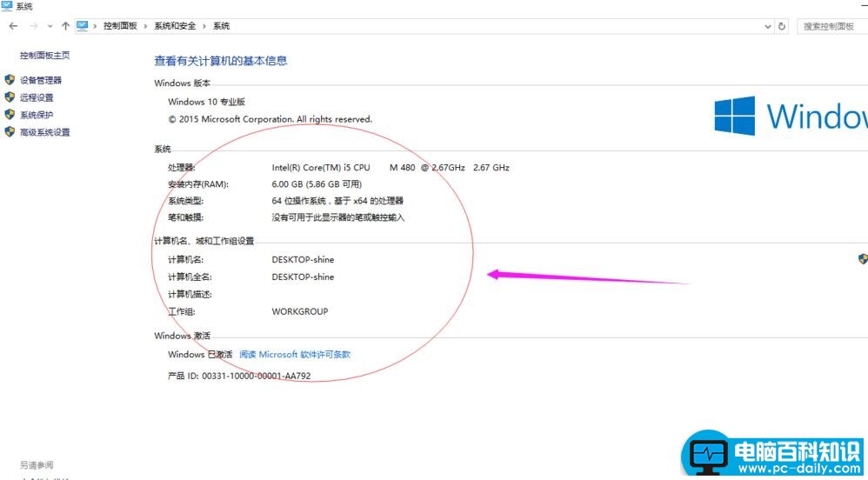Screen dimensions: 868x480
Task: Open the recent locations dropdown arrow
Action: [50, 26]
